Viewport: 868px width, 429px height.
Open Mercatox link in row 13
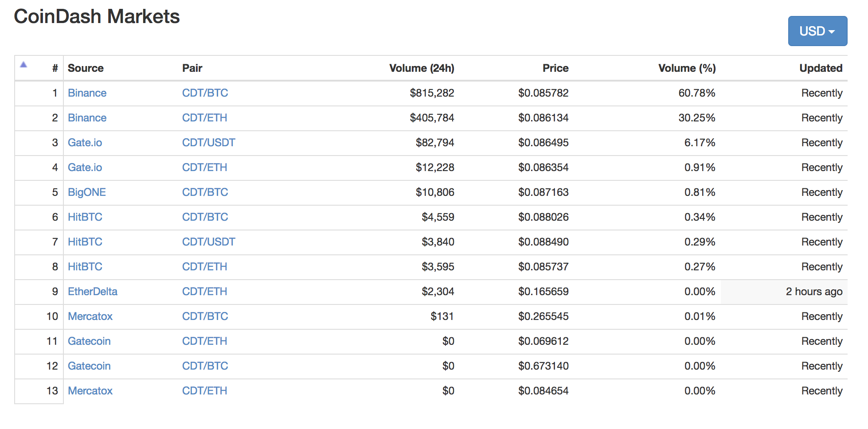(x=90, y=391)
